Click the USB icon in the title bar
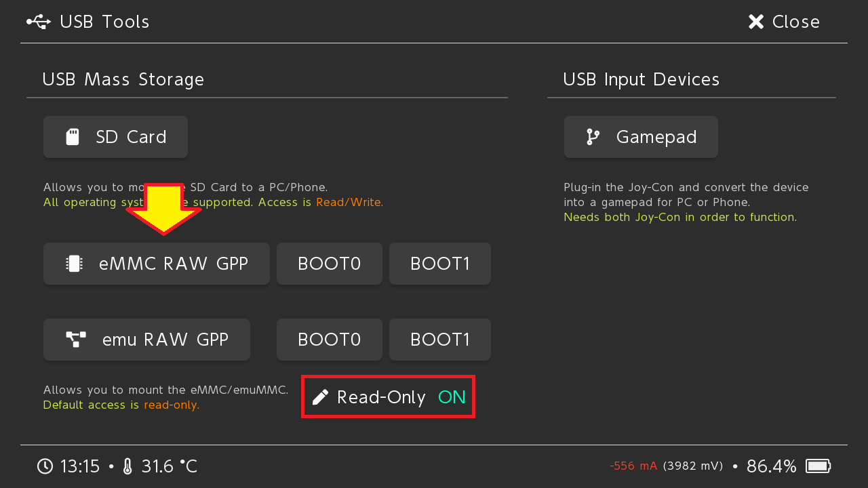 (39, 21)
